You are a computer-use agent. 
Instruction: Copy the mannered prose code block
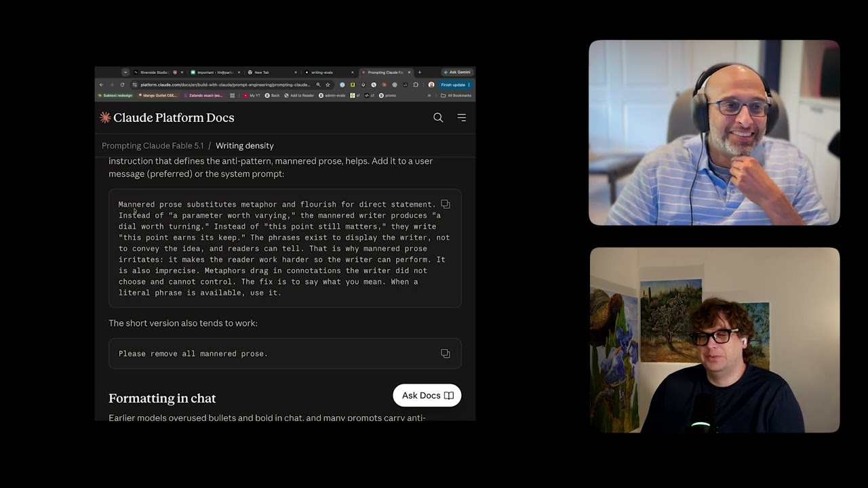pos(446,204)
